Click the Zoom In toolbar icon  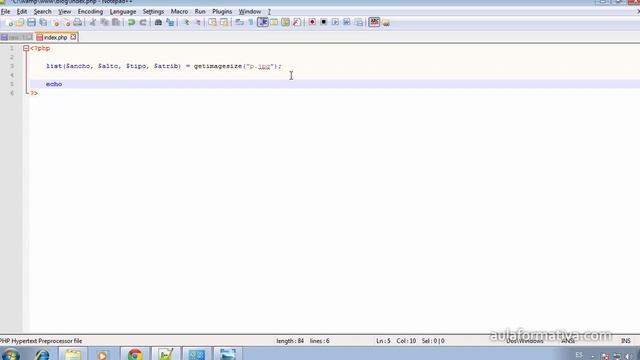pos(186,22)
